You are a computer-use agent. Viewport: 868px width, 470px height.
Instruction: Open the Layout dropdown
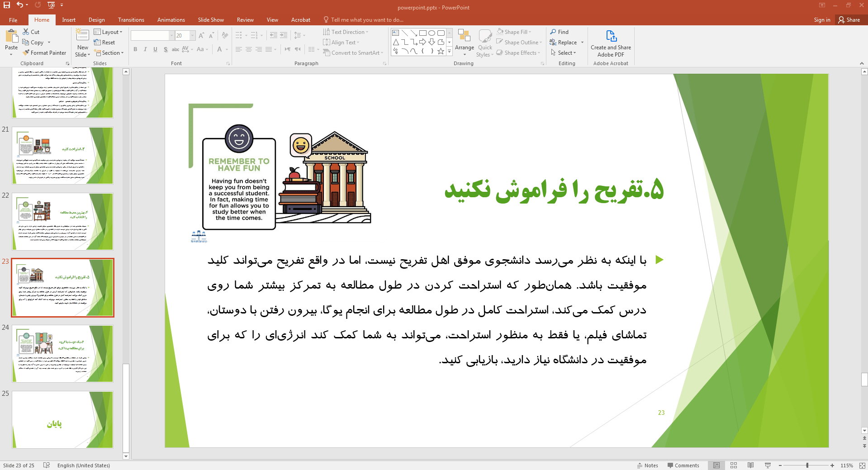point(109,32)
